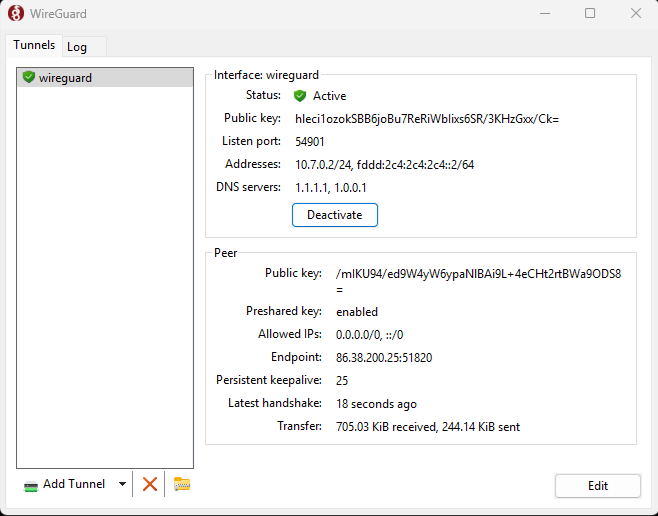Click the Add Tunnel network card icon

point(31,486)
